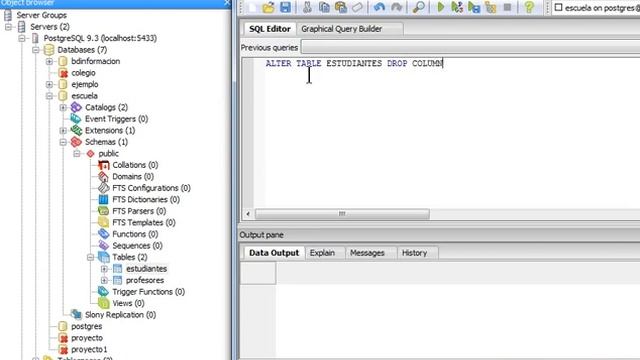Clear the edit window with the eraser icon
This screenshot has width=640, height=360.
pyautogui.click(x=357, y=7)
